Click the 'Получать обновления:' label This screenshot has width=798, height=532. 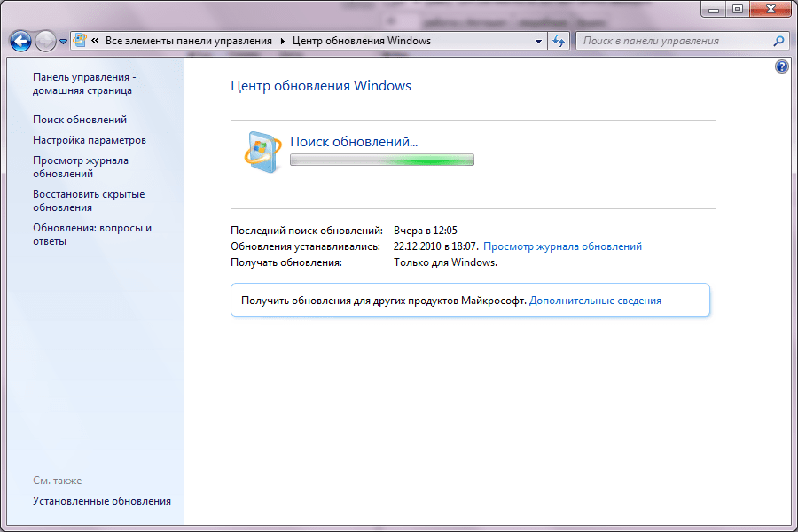coord(286,262)
